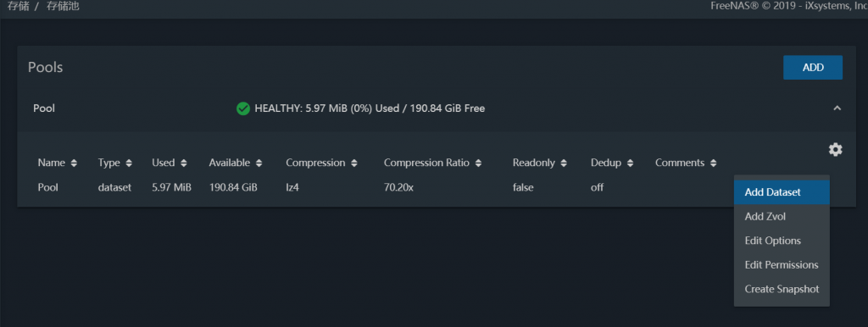868x327 pixels.
Task: Sort by Name column arrows
Action: point(74,163)
